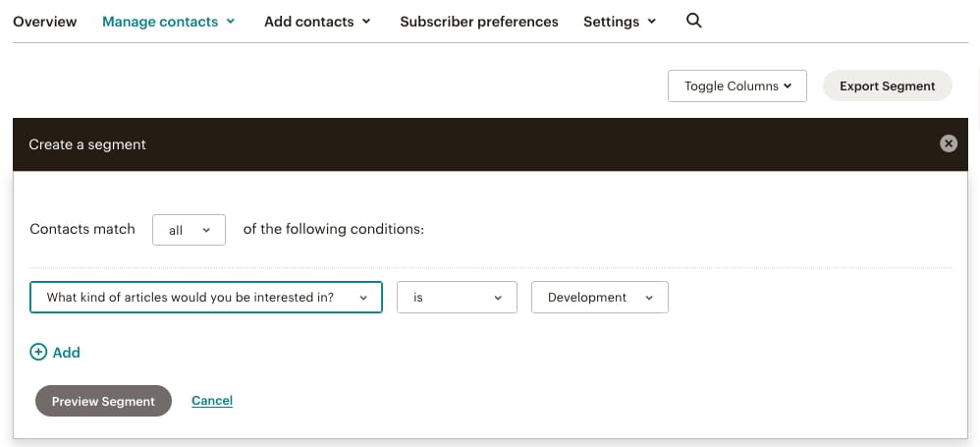Open the Toggle Columns dropdown

tap(736, 85)
